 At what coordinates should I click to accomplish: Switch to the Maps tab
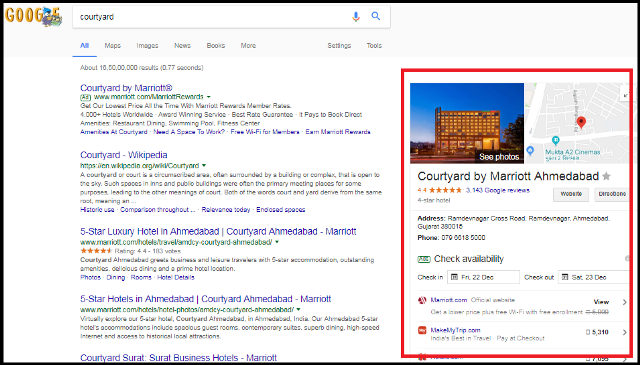point(113,45)
